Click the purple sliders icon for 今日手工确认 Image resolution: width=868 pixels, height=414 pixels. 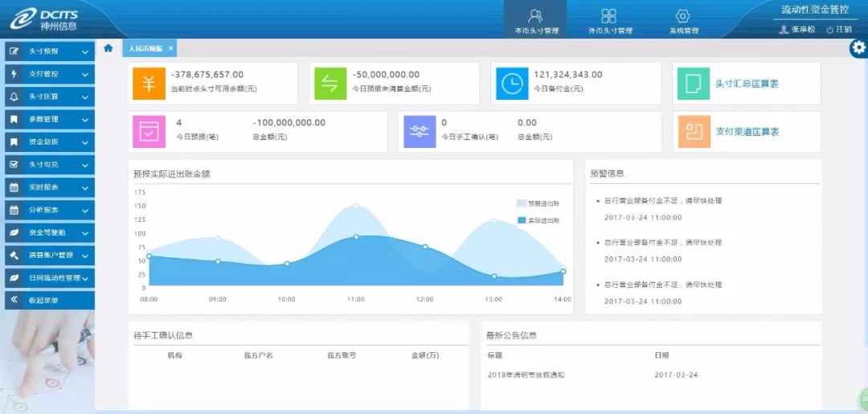point(419,132)
